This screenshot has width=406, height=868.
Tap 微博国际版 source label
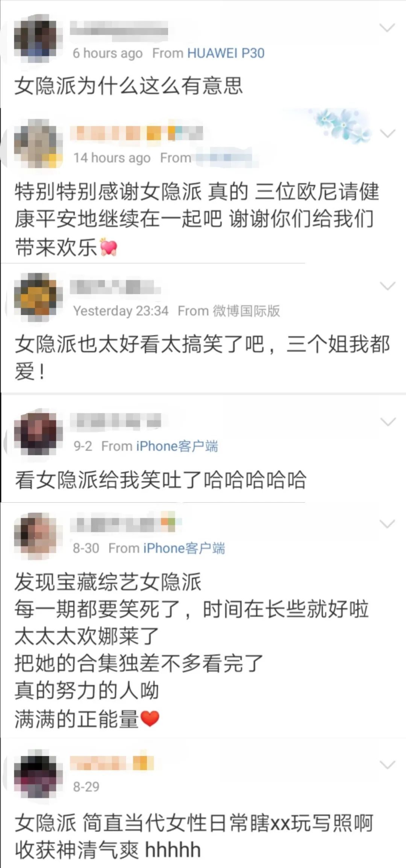(247, 311)
